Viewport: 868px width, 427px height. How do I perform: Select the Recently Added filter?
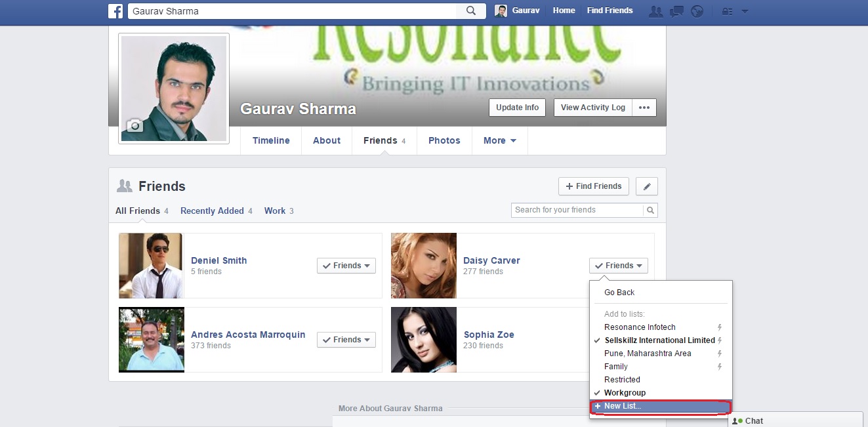pos(217,211)
